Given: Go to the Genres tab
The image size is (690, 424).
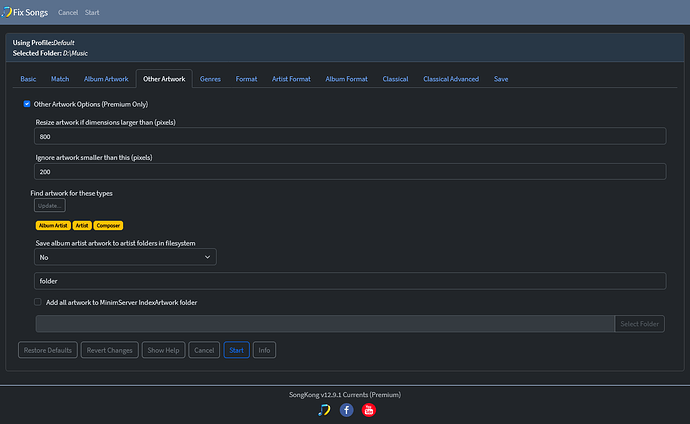Looking at the screenshot, I should [x=210, y=79].
